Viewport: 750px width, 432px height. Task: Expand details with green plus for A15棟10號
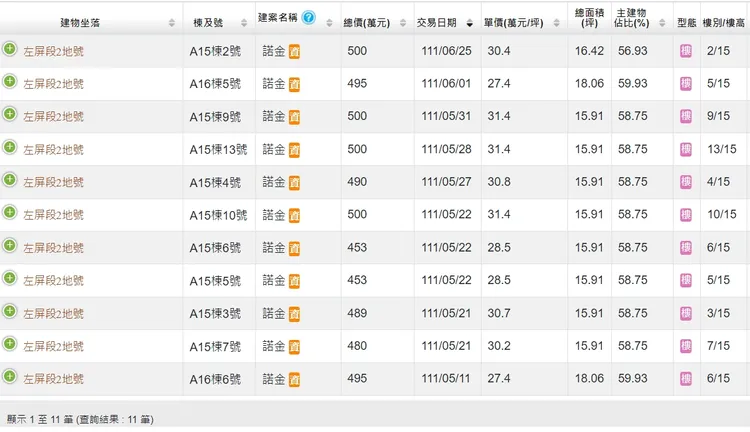click(x=10, y=212)
